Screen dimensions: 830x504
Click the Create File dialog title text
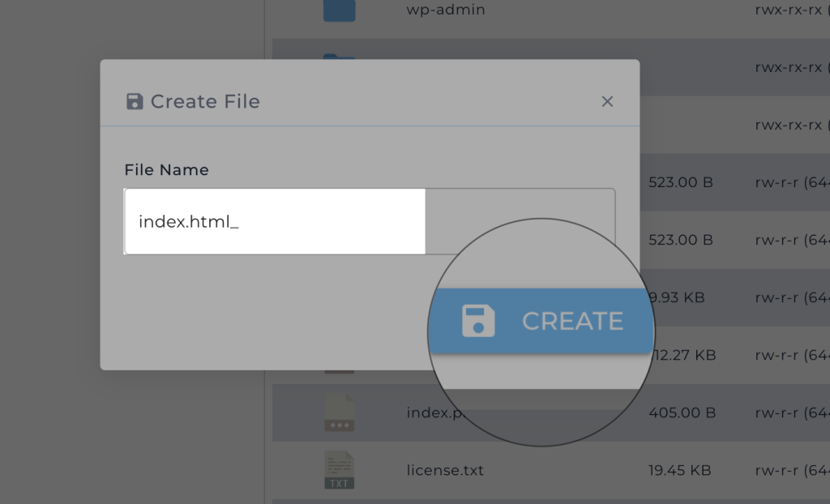[x=205, y=101]
